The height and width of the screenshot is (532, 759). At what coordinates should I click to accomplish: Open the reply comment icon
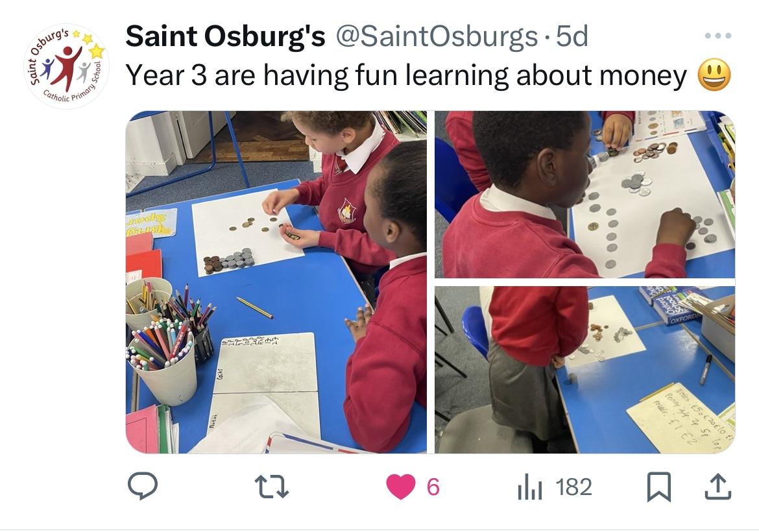point(143,486)
